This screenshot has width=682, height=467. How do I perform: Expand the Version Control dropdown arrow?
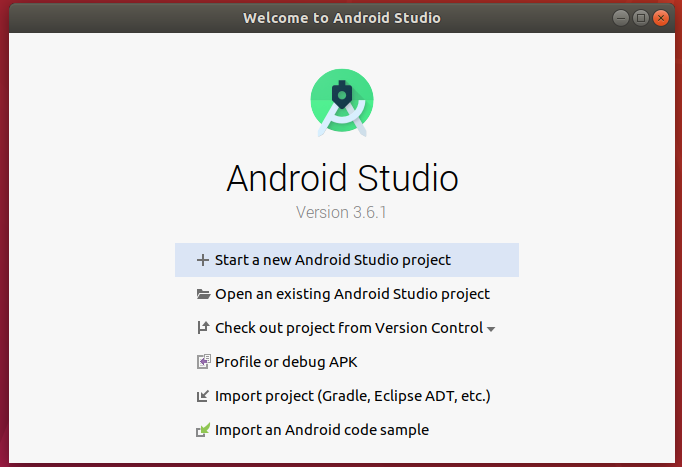coord(491,329)
